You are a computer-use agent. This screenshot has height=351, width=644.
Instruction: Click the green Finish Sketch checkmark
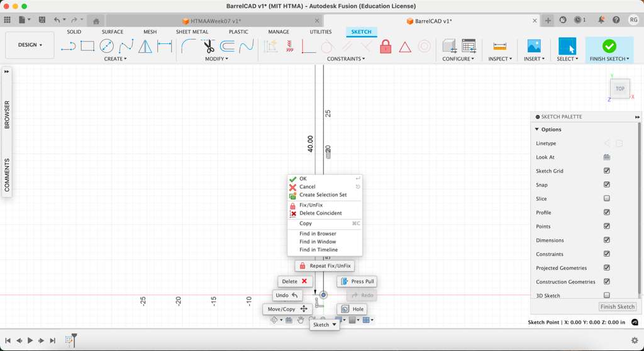coord(609,46)
